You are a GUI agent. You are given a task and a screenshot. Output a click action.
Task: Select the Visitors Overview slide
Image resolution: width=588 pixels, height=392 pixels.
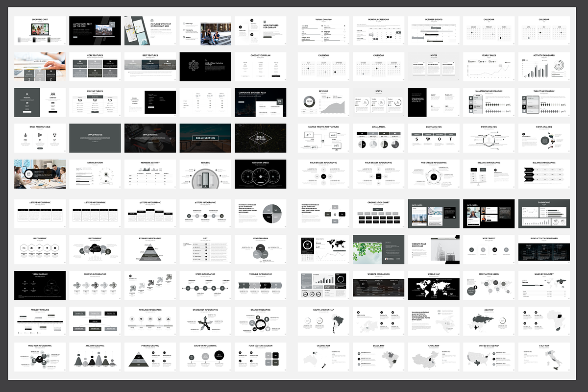323,31
